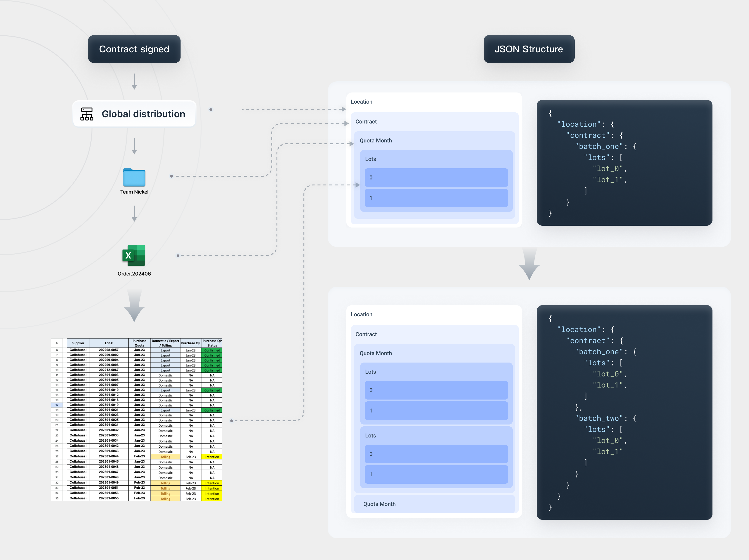Select lot 0 in the batch two Lots panel
749x560 pixels.
point(436,454)
